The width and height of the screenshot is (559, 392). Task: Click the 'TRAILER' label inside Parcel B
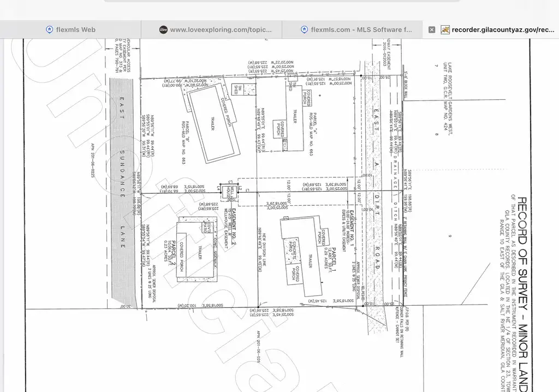tap(213, 123)
